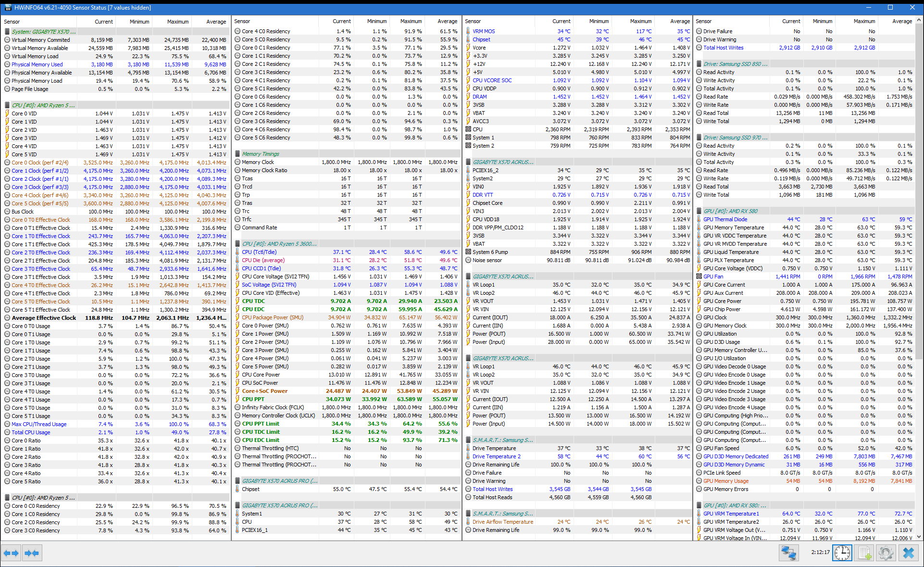
Task: Close sensor status with the blue X
Action: (x=908, y=553)
